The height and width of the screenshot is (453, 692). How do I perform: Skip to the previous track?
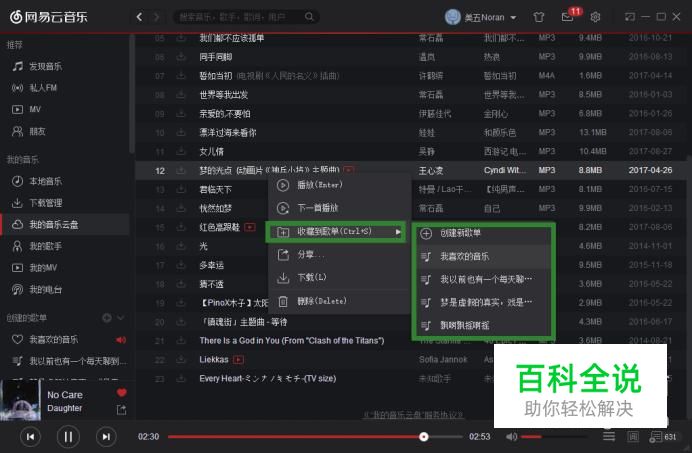(30, 437)
